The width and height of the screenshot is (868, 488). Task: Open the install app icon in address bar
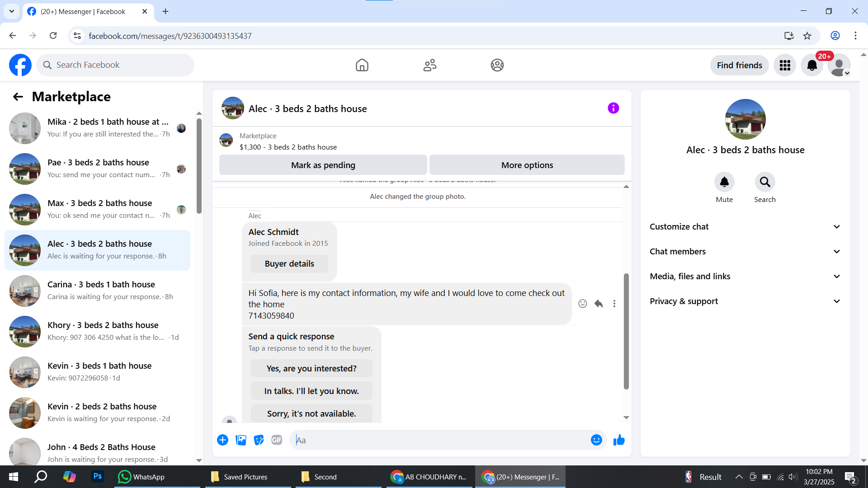789,36
